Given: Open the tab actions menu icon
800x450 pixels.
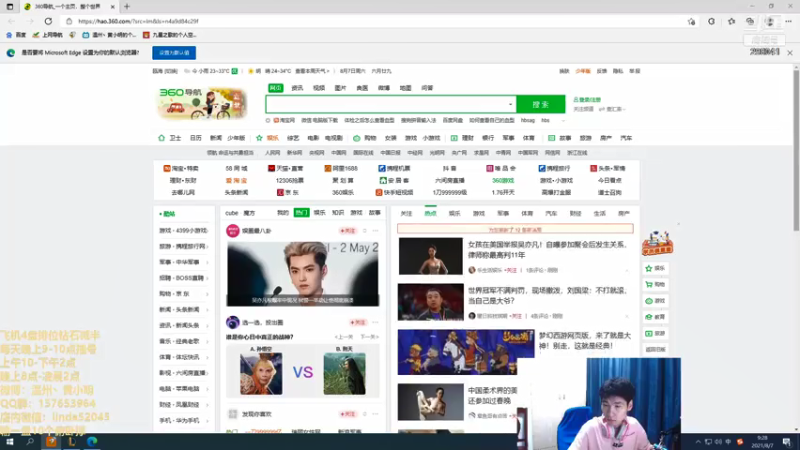Looking at the screenshot, I should pyautogui.click(x=10, y=7).
